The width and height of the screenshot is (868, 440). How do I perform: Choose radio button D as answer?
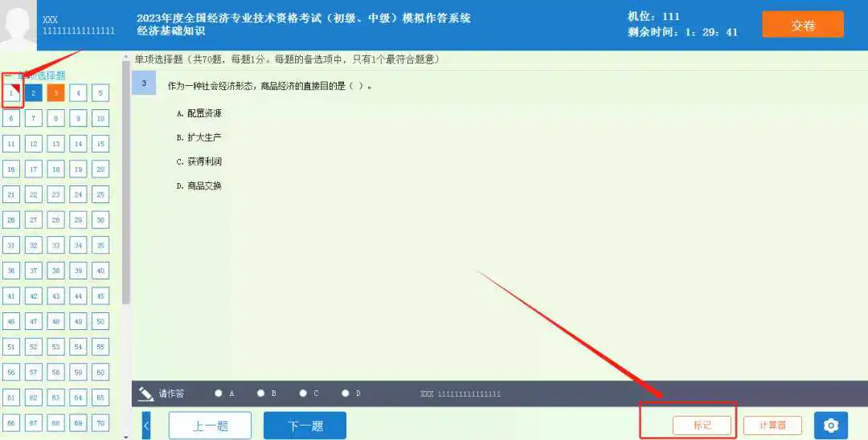pyautogui.click(x=345, y=393)
